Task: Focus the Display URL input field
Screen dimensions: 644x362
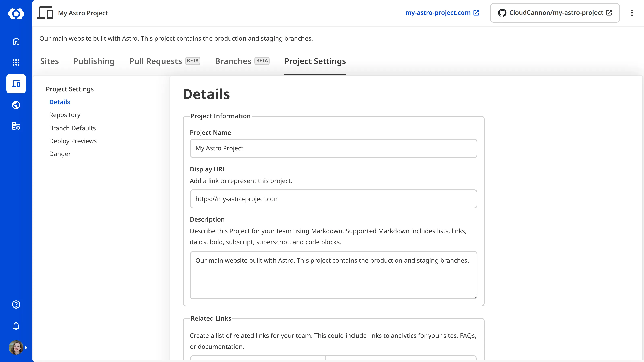Action: tap(333, 199)
